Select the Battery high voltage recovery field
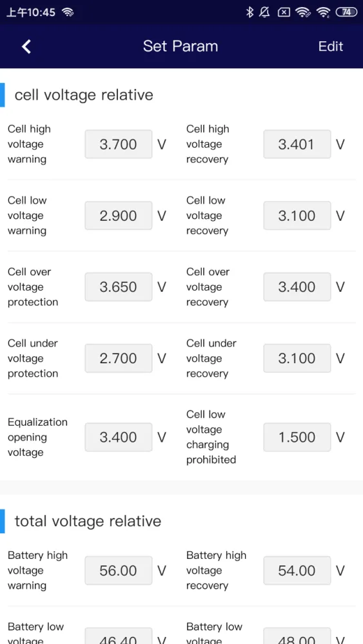 point(297,571)
